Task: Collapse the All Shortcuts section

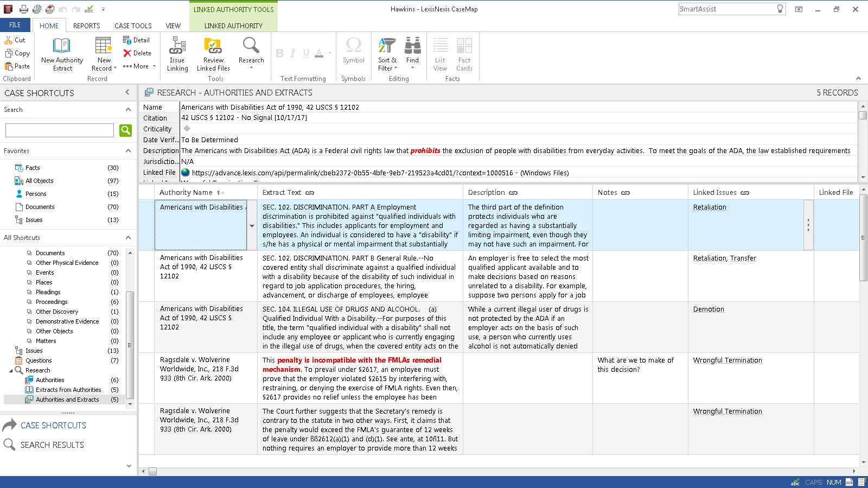Action: click(x=129, y=238)
